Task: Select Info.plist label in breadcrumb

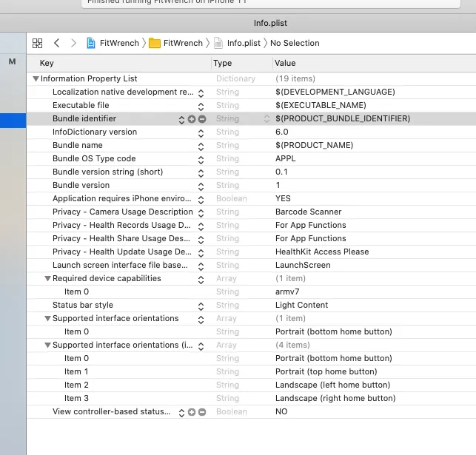Action: point(244,43)
